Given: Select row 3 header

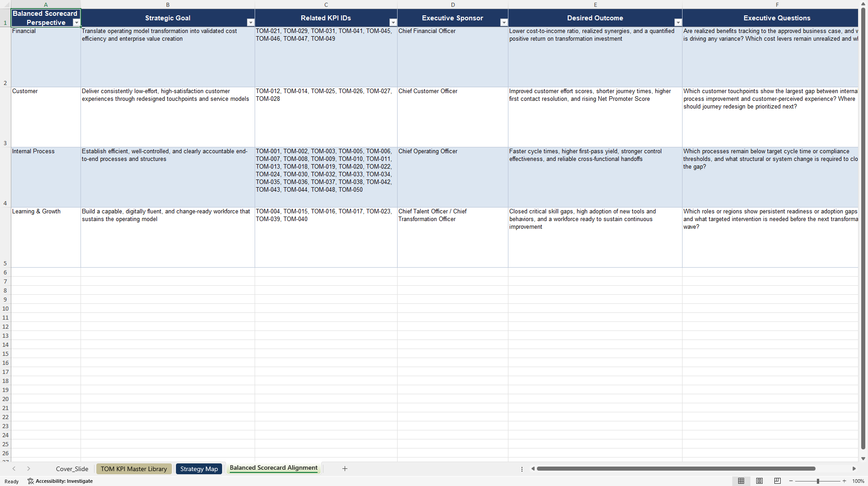Looking at the screenshot, I should [5, 117].
